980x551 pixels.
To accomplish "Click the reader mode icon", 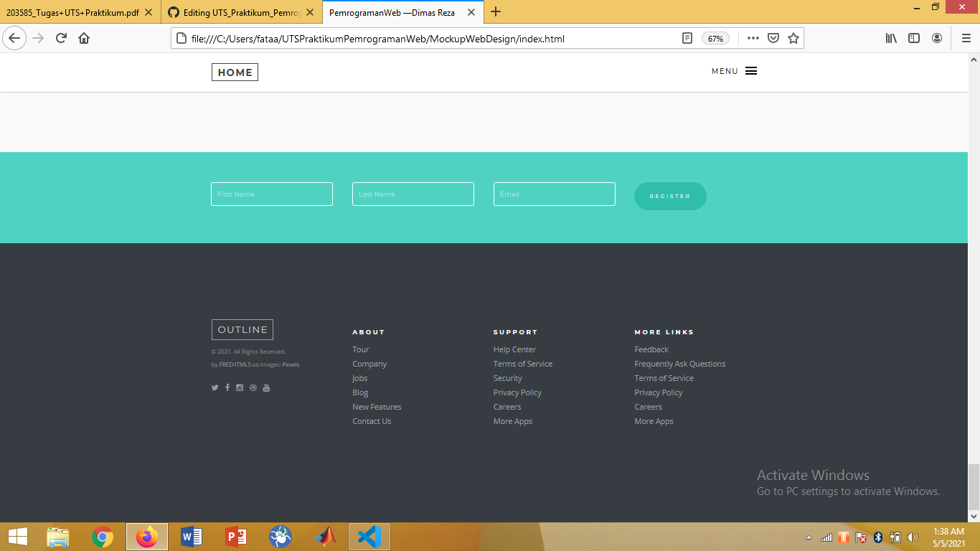I will (686, 38).
